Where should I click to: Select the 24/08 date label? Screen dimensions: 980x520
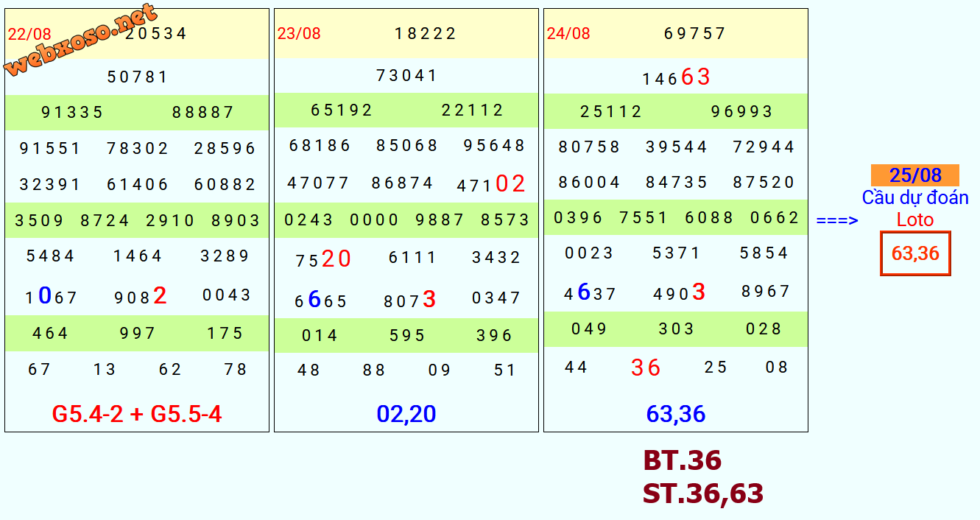[x=568, y=34]
